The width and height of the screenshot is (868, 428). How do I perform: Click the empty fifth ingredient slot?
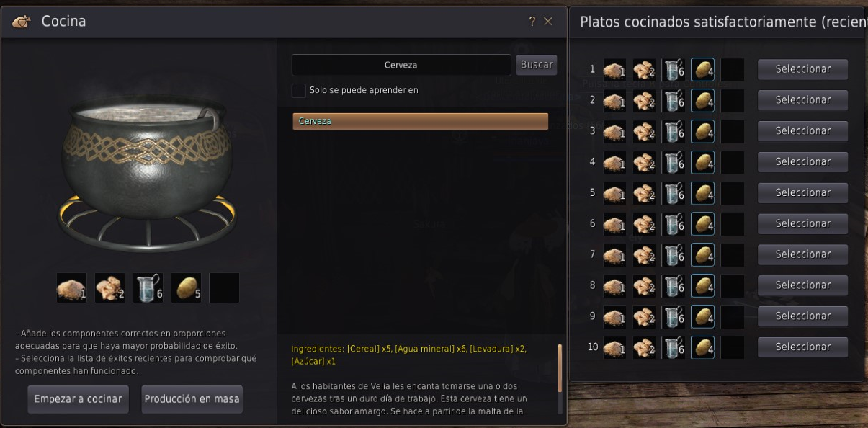(x=224, y=287)
